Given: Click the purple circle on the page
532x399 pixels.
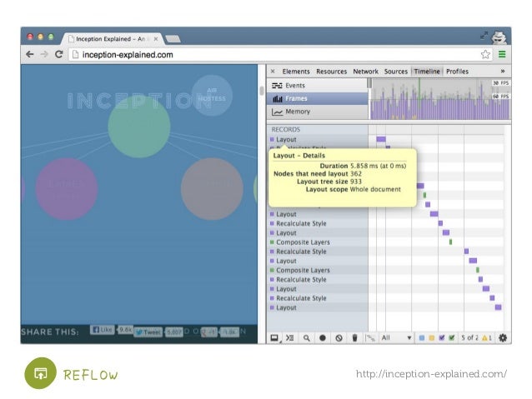Looking at the screenshot, I should (x=67, y=189).
